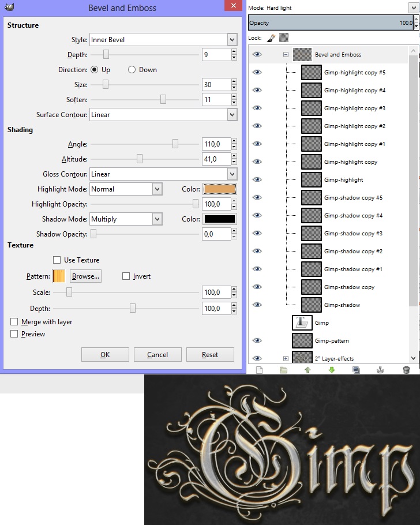Duplicate the selected layer
Screen dimensions: 420x525
tap(356, 370)
